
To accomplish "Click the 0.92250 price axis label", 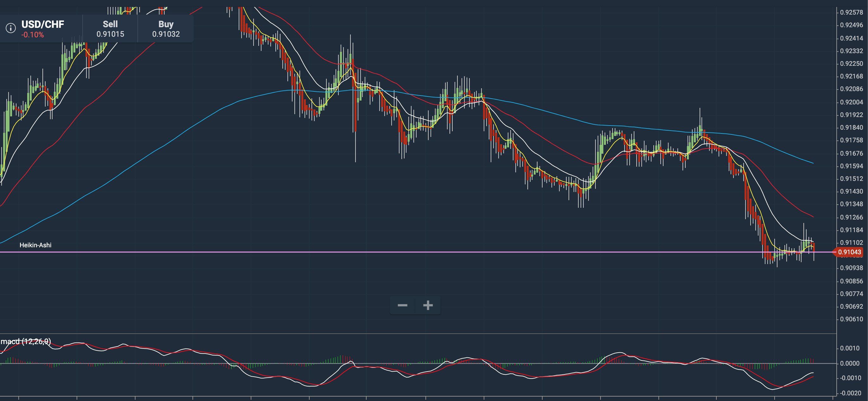I will click(x=852, y=63).
